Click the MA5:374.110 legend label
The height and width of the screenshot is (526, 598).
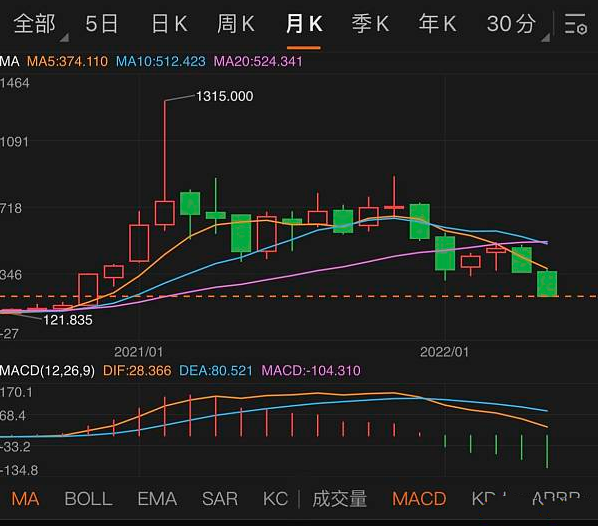pos(67,61)
